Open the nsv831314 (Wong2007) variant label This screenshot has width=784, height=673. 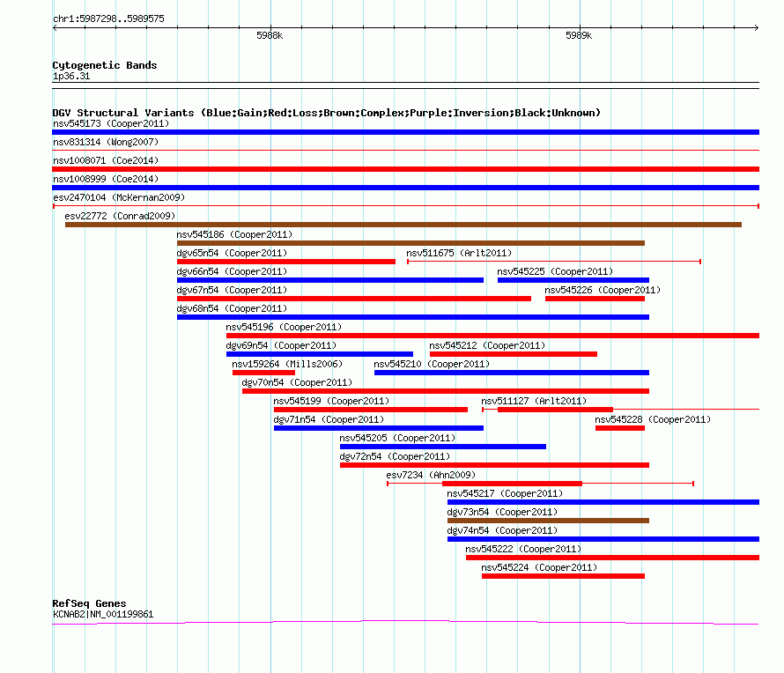(x=106, y=142)
